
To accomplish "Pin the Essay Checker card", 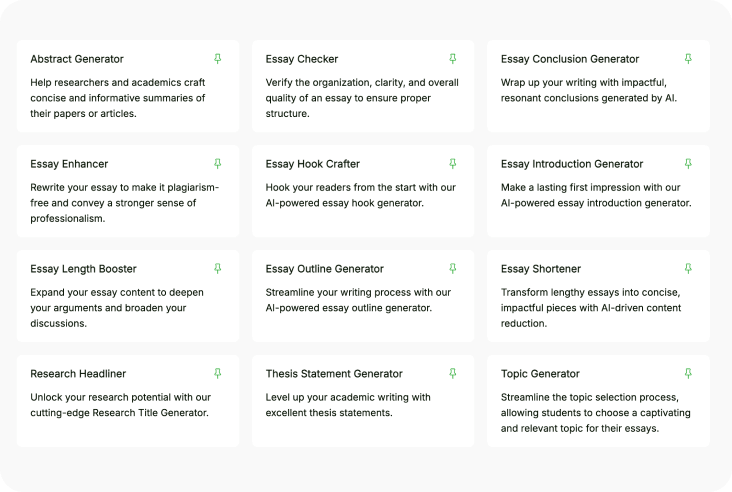I will tap(452, 59).
